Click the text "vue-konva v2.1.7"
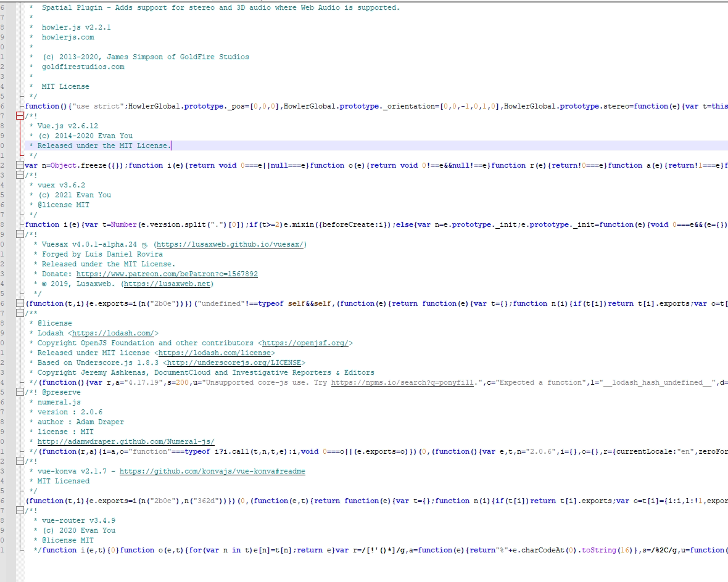 click(x=72, y=472)
